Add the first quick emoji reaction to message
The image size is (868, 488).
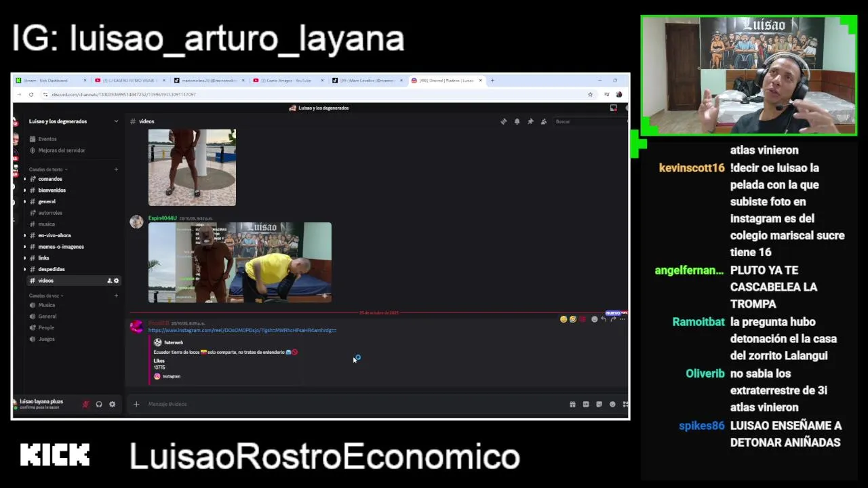coord(564,319)
